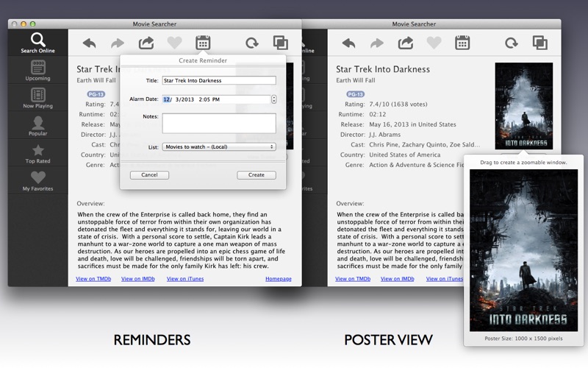Open Search Online in left window sidebar

38,43
